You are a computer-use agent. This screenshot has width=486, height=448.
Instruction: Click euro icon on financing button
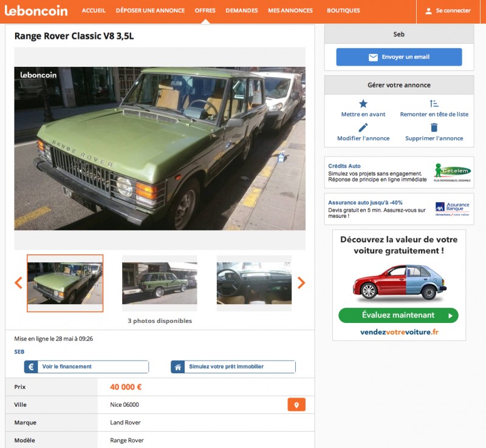[x=31, y=367]
